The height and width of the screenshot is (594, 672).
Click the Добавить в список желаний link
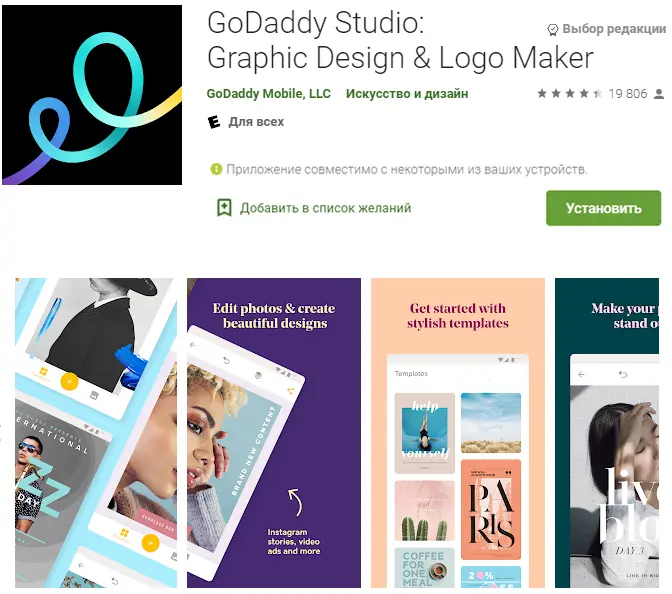(325, 208)
